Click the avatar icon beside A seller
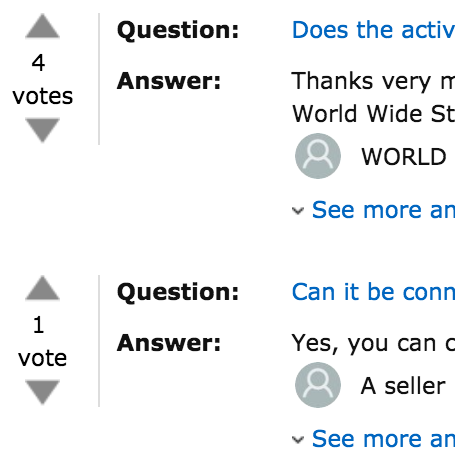The image size is (455, 469). [x=318, y=385]
